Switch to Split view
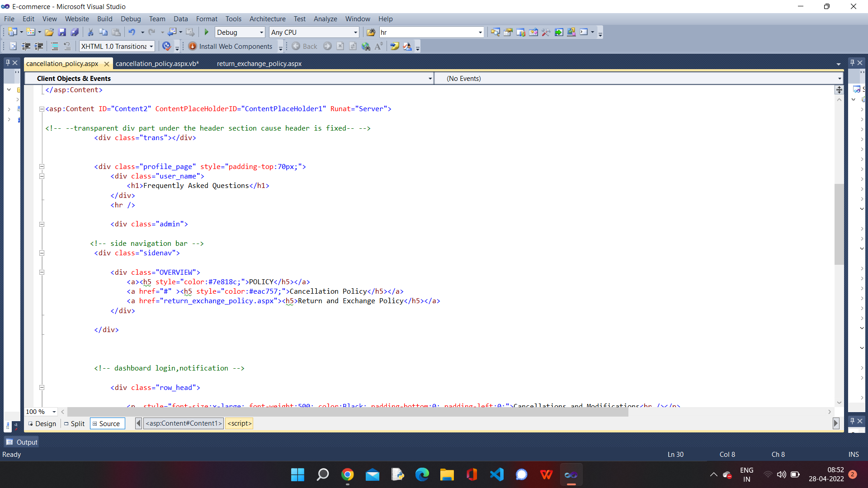 coord(75,423)
